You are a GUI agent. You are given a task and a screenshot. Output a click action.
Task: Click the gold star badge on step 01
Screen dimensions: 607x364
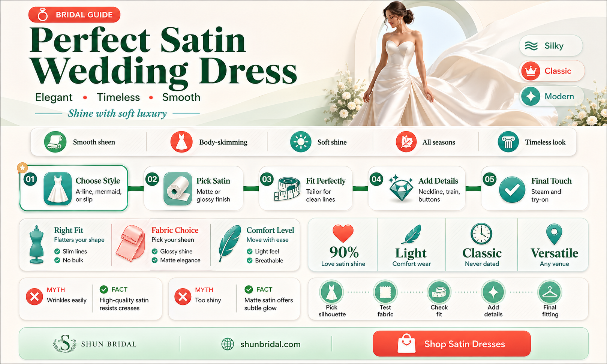[22, 168]
